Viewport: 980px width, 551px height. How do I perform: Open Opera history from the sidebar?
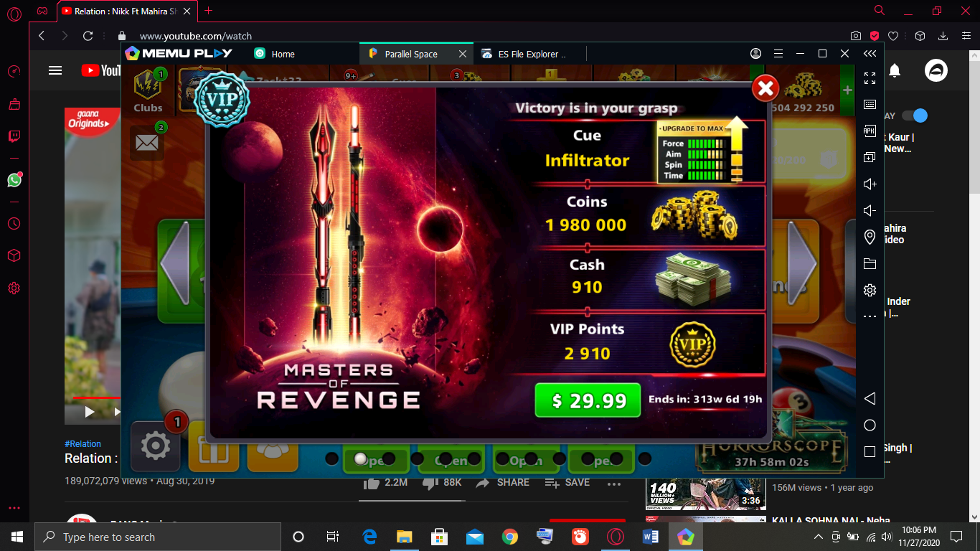click(x=14, y=224)
